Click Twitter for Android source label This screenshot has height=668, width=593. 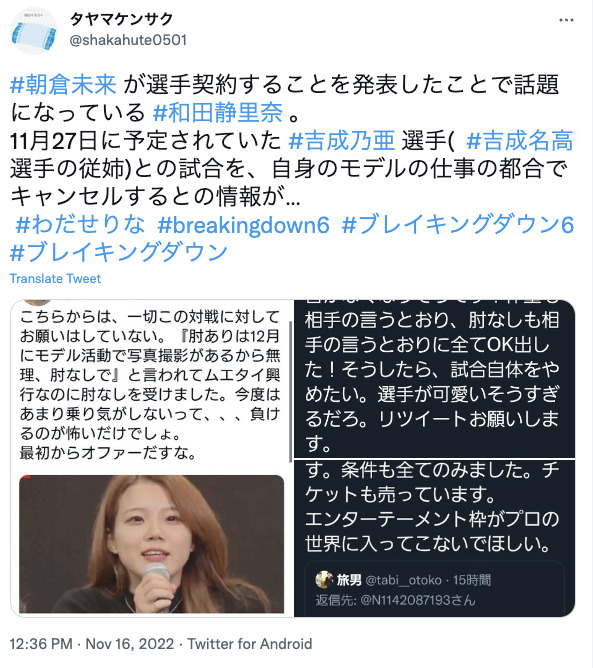[x=250, y=643]
